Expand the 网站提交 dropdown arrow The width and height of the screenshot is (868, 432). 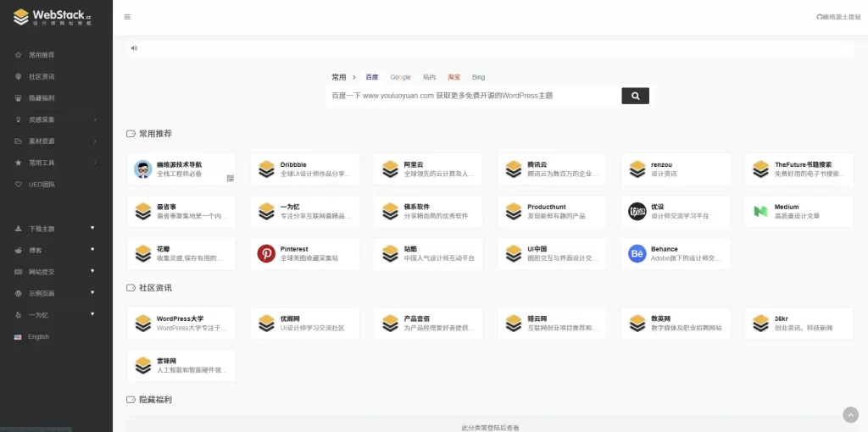92,271
